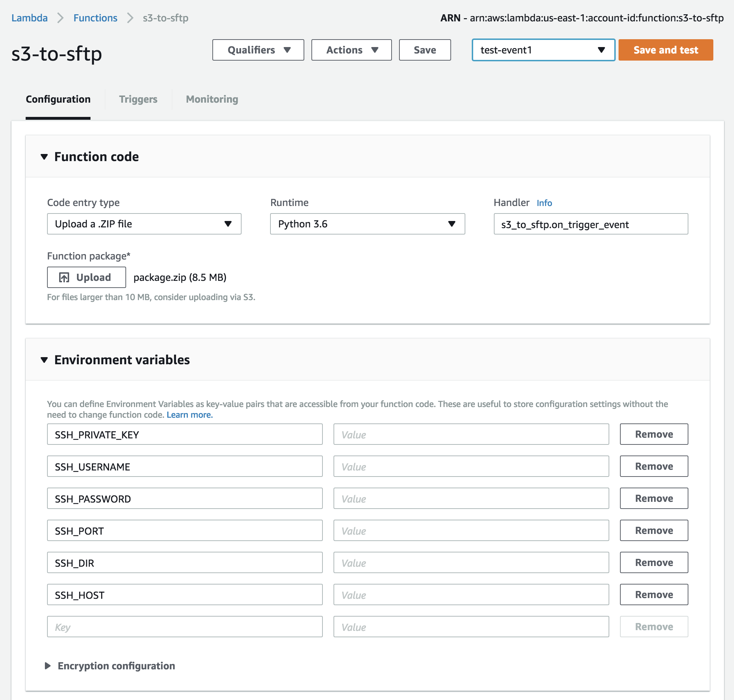Screen dimensions: 734x700
Task: Open the Handler Info link
Action: (x=544, y=203)
